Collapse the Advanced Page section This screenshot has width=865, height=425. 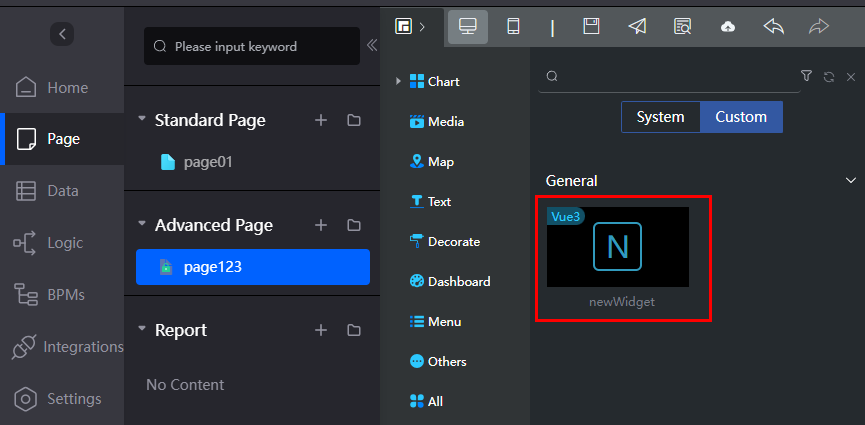(x=142, y=224)
